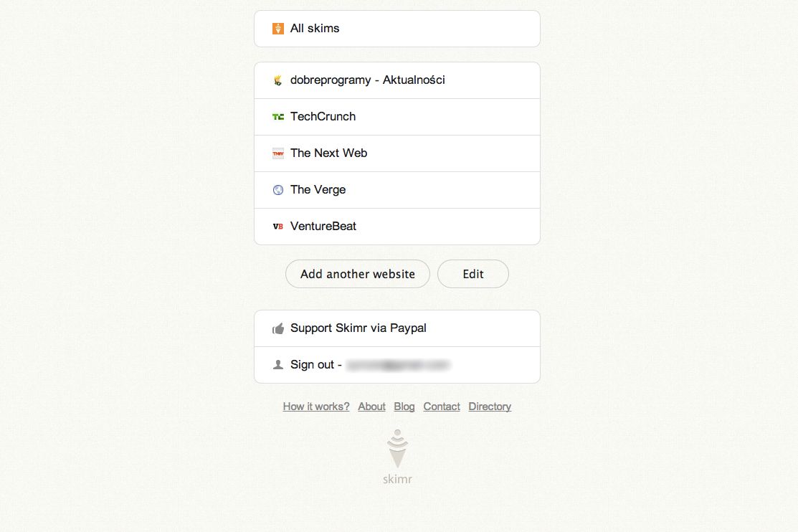798x532 pixels.
Task: Click the user silhouette sign-out icon
Action: point(278,364)
